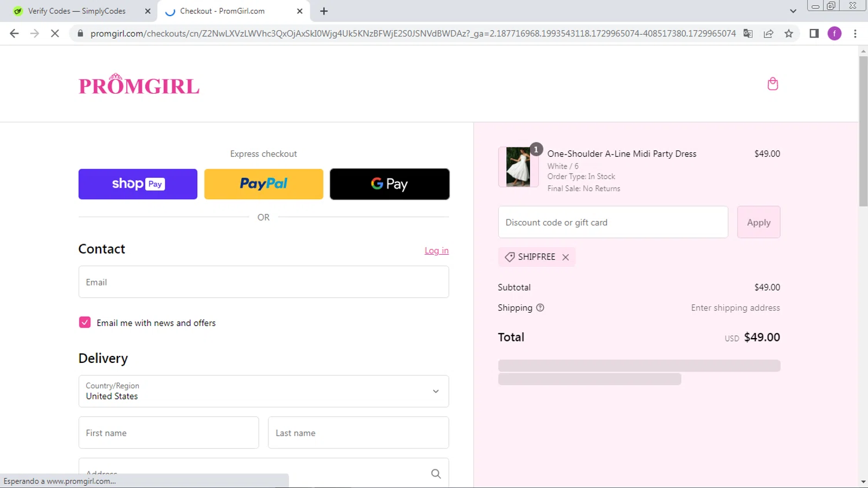Close the Checkout PromGirl tab
This screenshot has width=868, height=488.
pyautogui.click(x=300, y=11)
